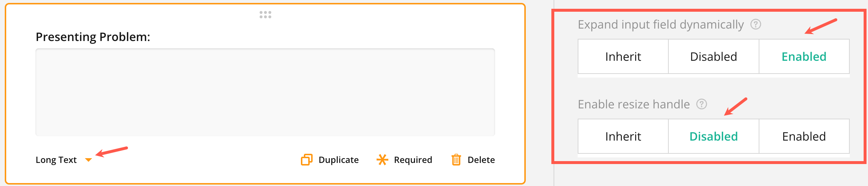The height and width of the screenshot is (186, 868).
Task: Click inside the long text answer box
Action: pyautogui.click(x=265, y=92)
